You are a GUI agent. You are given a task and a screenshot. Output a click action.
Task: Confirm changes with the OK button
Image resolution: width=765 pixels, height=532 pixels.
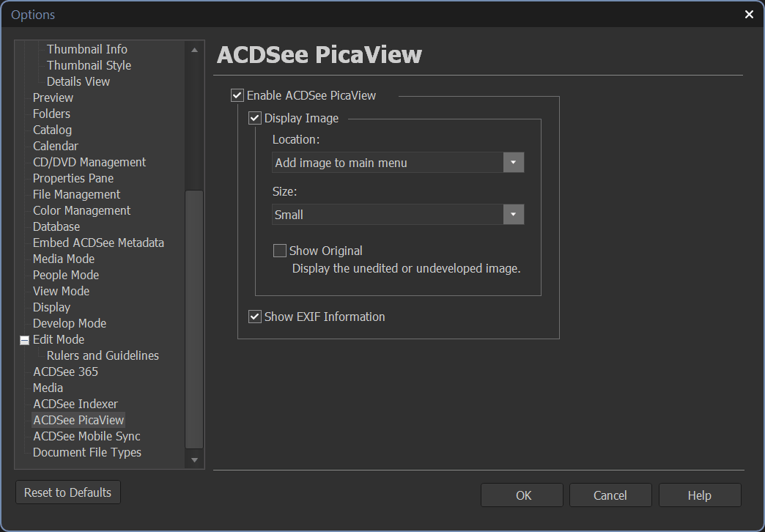tap(522, 495)
